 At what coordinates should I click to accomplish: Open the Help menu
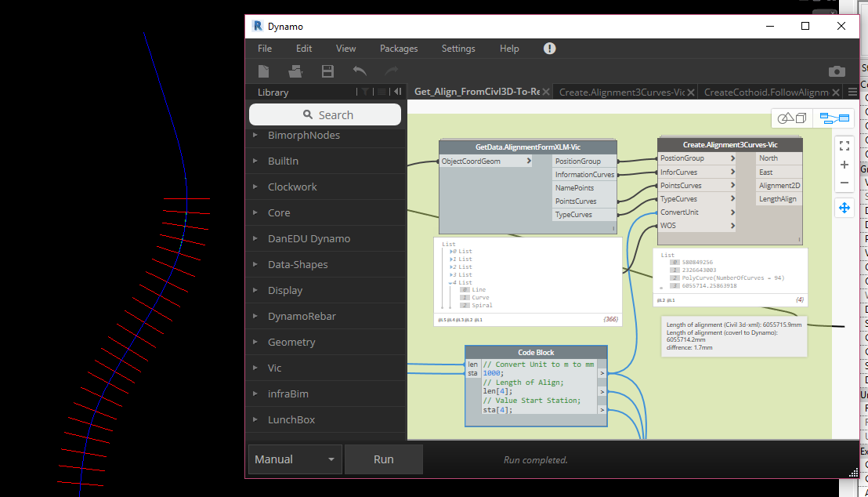(509, 49)
